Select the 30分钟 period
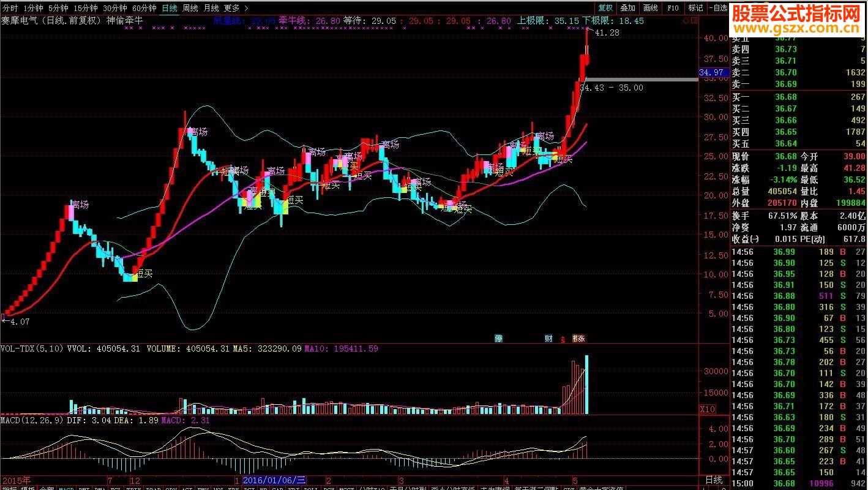Viewport: 868px width, 490px height. (114, 8)
